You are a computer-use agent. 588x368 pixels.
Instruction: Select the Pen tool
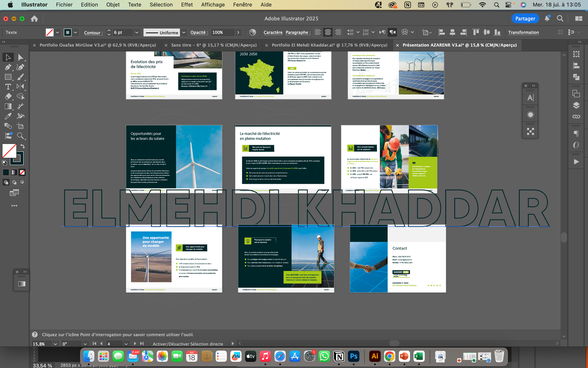click(x=8, y=67)
